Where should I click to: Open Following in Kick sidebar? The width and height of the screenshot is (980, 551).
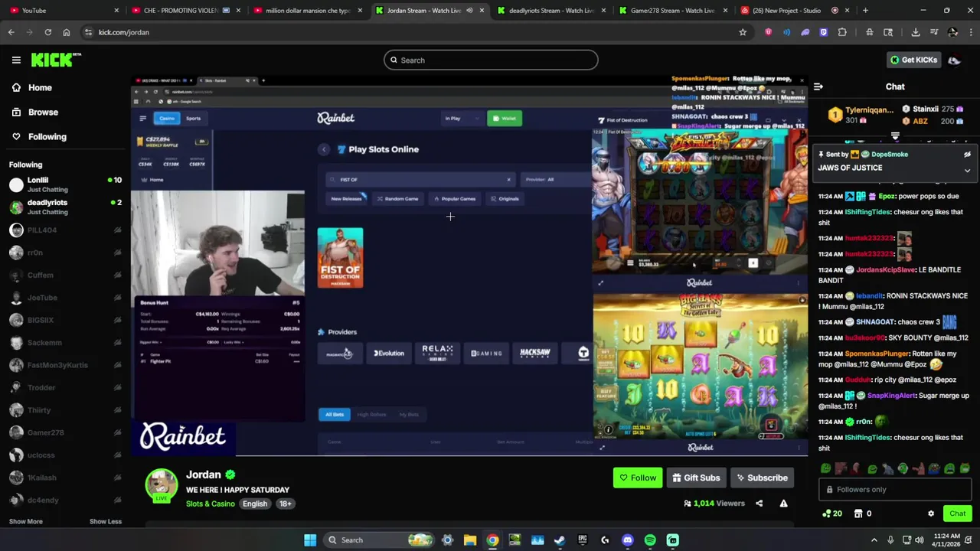(39, 136)
